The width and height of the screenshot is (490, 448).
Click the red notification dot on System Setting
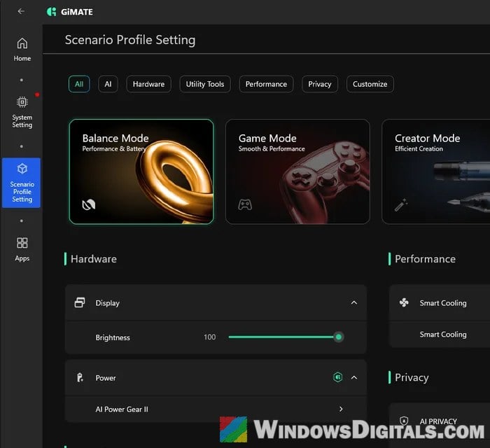coord(37,94)
